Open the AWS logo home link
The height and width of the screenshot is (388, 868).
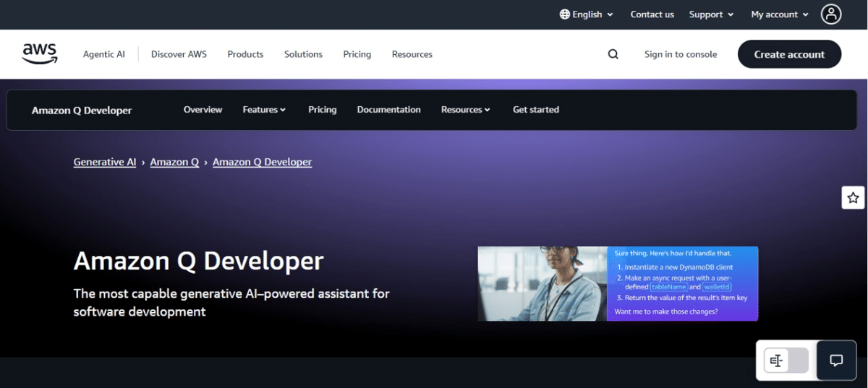point(40,54)
